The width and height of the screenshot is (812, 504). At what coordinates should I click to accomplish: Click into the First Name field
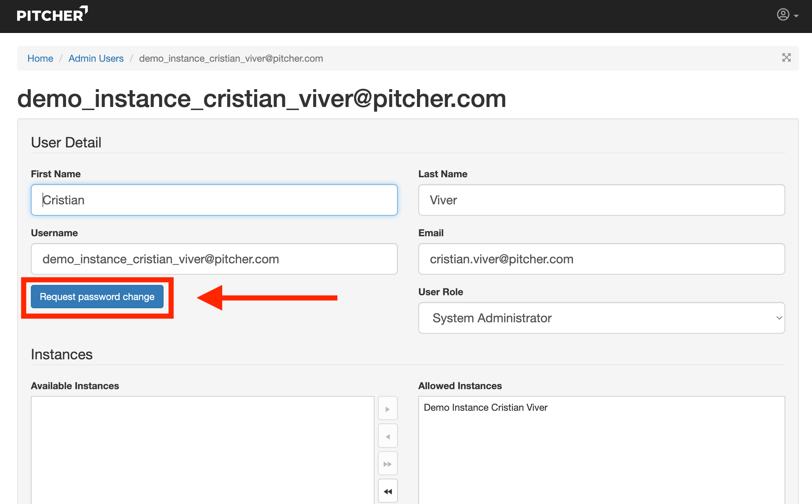(214, 200)
